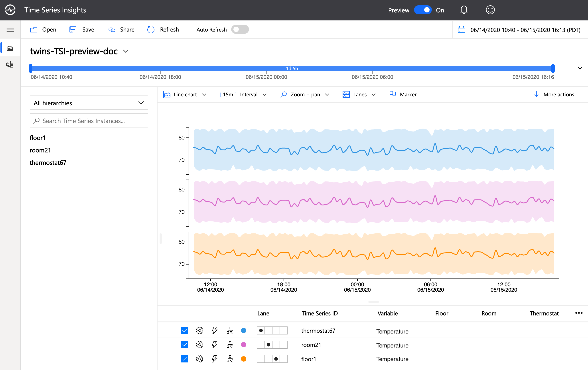Screen dimensions: 588x370
Task: Open settings gear for thermostat67 row
Action: pyautogui.click(x=199, y=331)
